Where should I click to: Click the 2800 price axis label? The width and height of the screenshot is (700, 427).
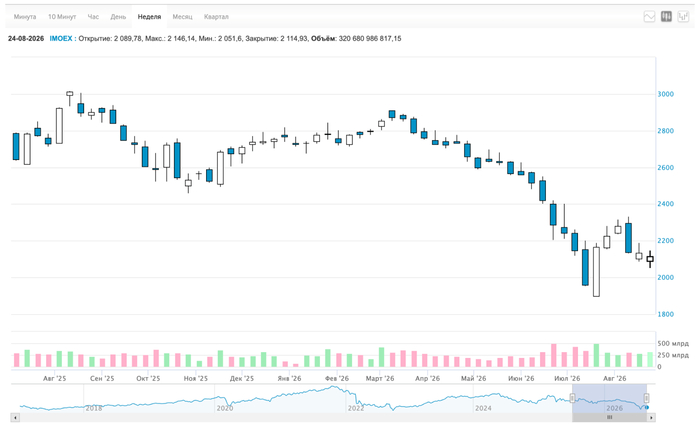click(666, 131)
